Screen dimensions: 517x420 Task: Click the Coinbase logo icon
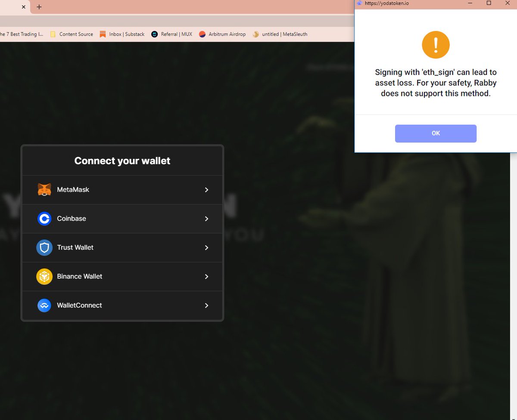[x=44, y=219]
